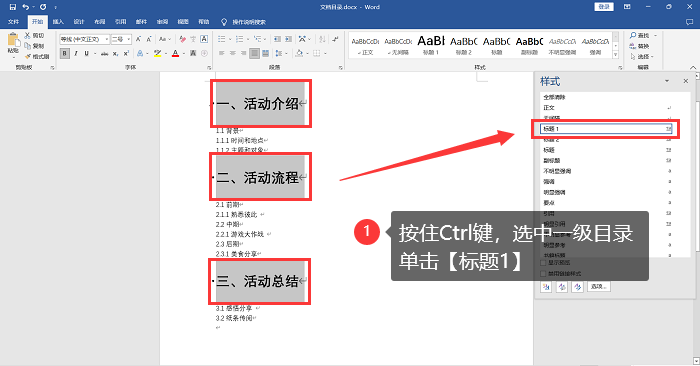
Task: Toggle Italic formatting
Action: (x=76, y=54)
